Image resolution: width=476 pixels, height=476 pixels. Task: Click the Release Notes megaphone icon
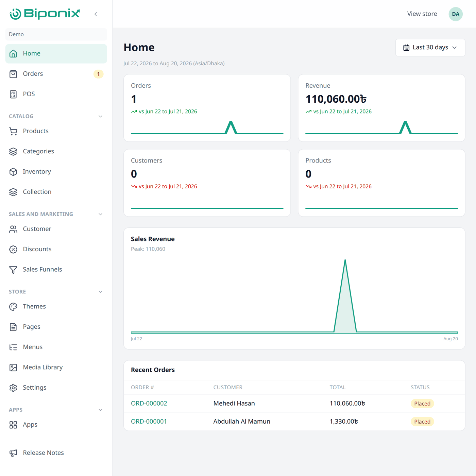13,453
